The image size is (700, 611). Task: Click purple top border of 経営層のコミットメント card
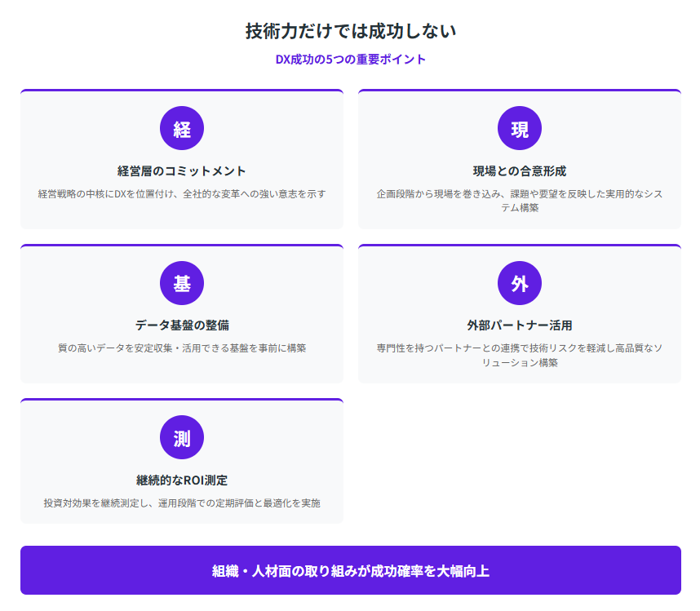pos(182,91)
